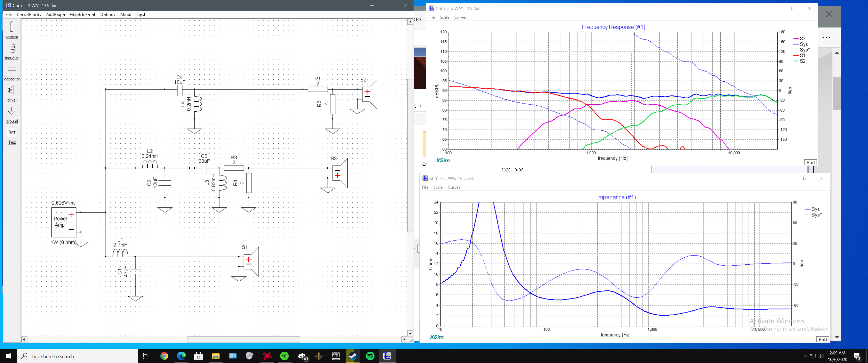Click S3 legend entry in Frequency Response

tap(800, 39)
